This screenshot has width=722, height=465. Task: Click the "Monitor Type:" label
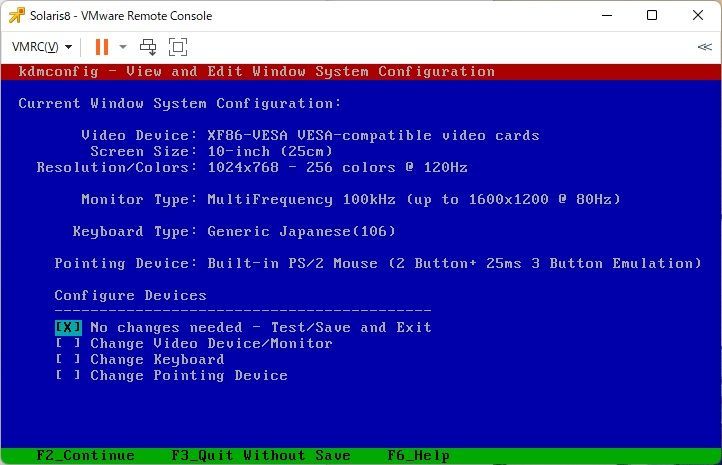(139, 199)
